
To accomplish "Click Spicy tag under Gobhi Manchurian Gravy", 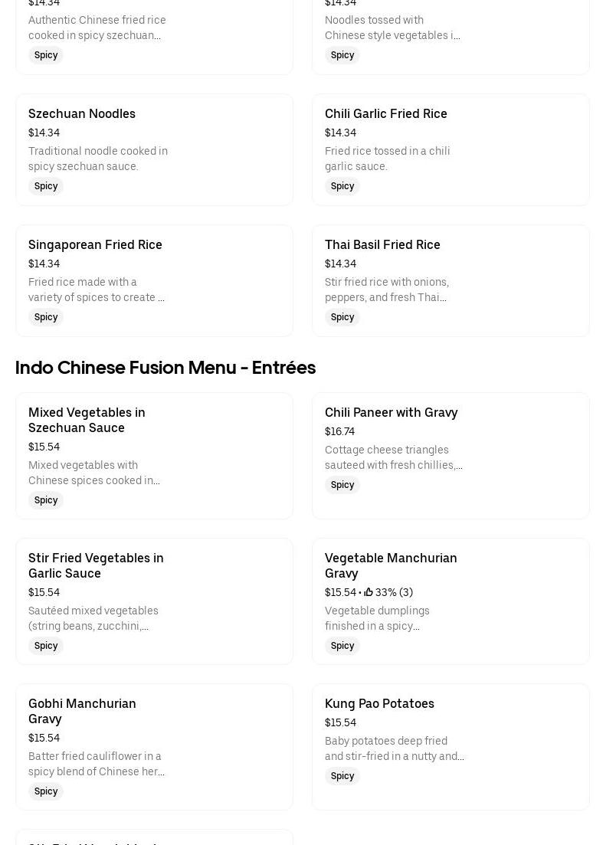I will (x=46, y=791).
